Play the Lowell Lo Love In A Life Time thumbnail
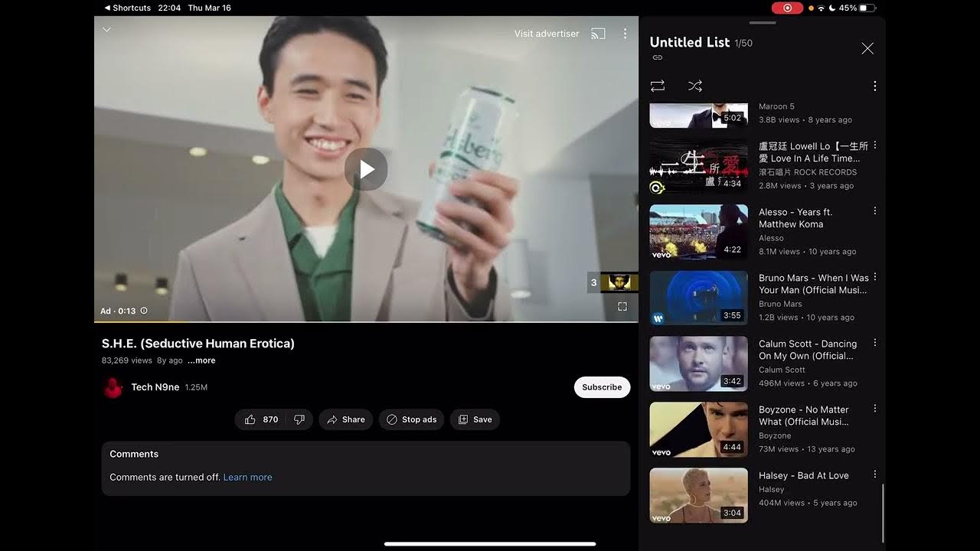Viewport: 980px width, 551px height. (x=699, y=166)
